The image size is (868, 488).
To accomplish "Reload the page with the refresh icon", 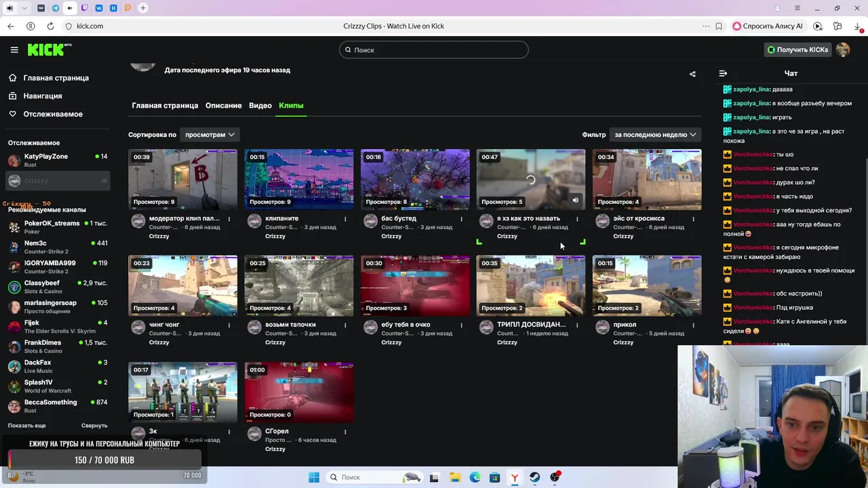I will coord(50,26).
